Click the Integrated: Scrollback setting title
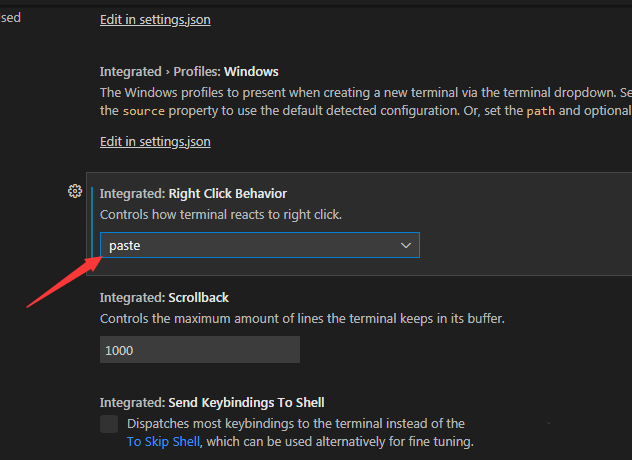 click(164, 298)
